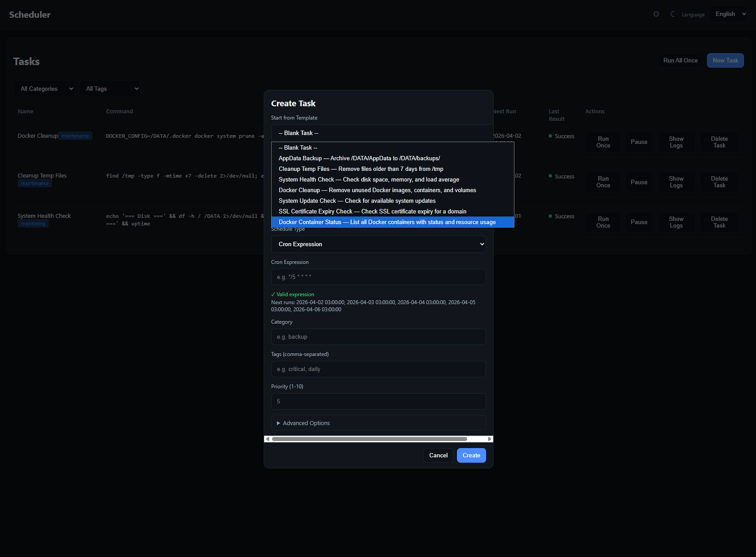Choose the Cleanup Temp Files template option
756x557 pixels.
360,169
